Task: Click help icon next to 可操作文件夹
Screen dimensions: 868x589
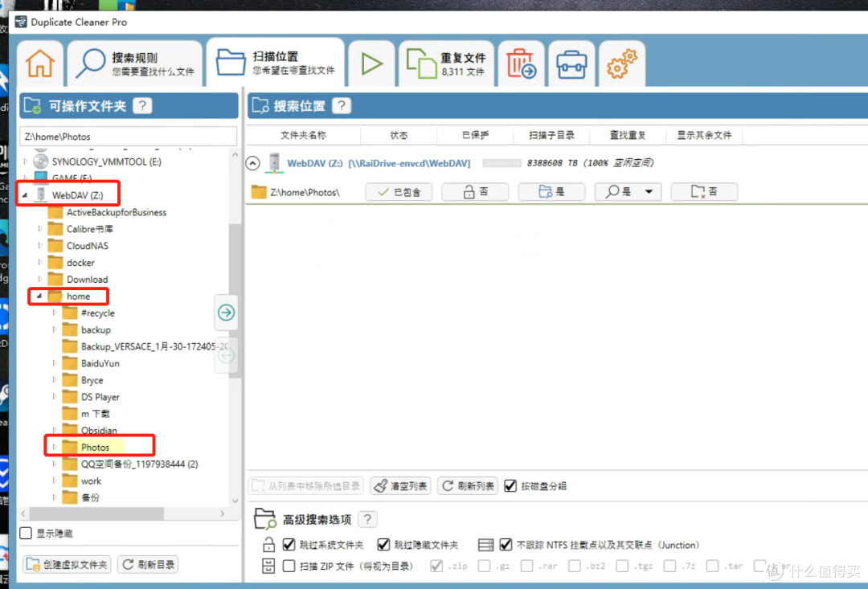Action: tap(143, 106)
